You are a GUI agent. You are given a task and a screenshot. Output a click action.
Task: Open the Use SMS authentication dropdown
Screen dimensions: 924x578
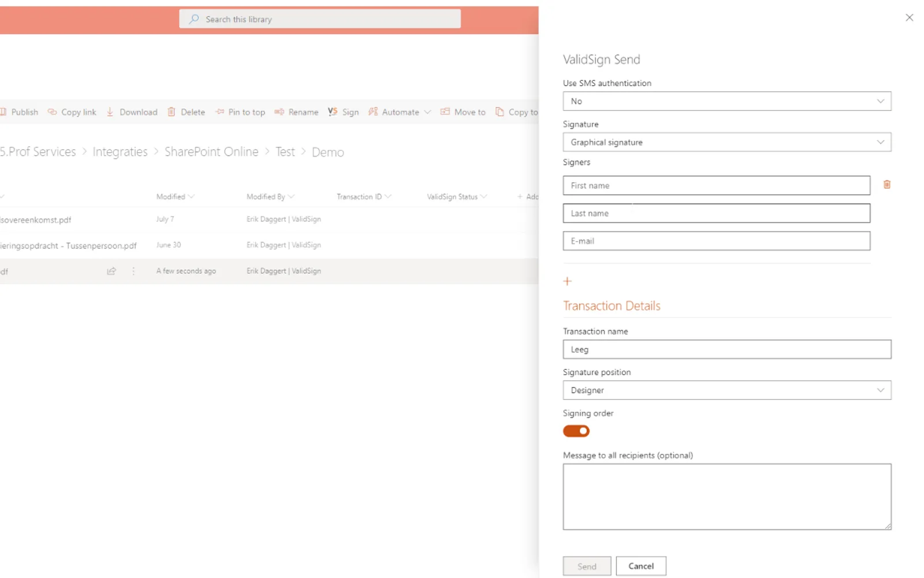(x=727, y=101)
